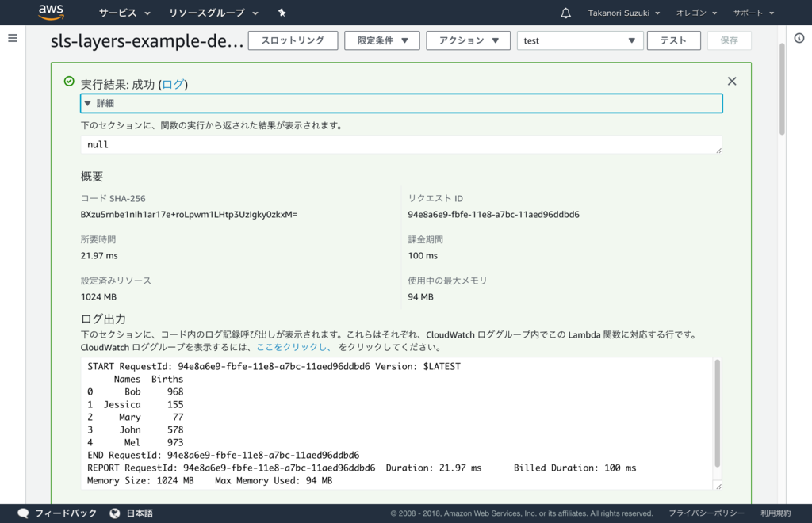The height and width of the screenshot is (523, 812).
Task: Open the オレゴン region dropdown
Action: tap(696, 13)
